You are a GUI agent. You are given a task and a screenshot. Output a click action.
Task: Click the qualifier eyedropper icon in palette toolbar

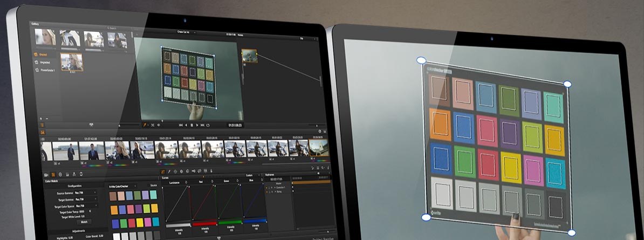169,172
